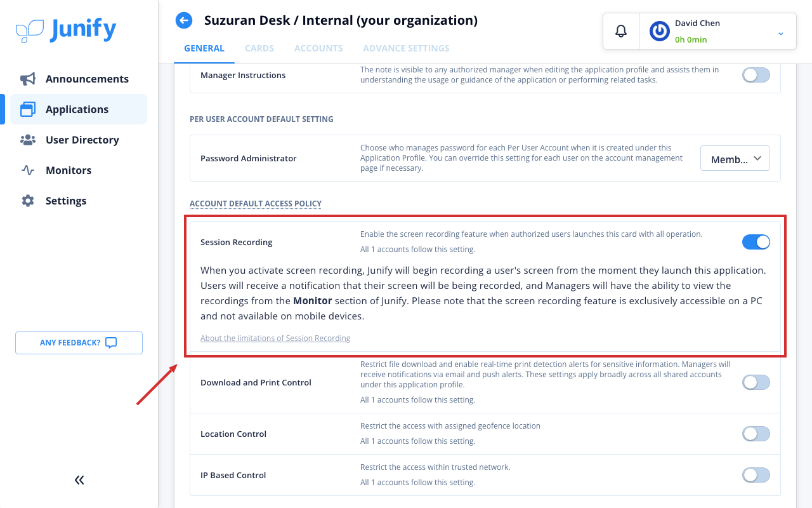Open About the limitations of Session Recording link

[x=275, y=338]
